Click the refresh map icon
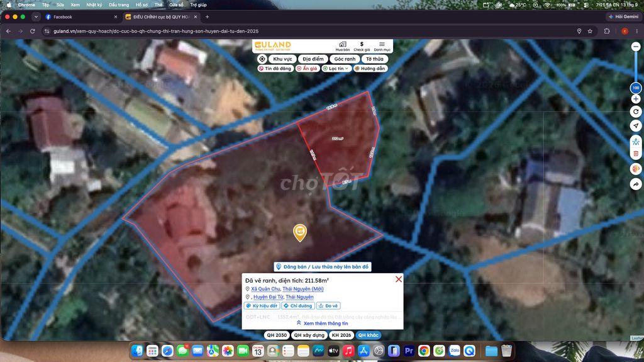 point(636,111)
